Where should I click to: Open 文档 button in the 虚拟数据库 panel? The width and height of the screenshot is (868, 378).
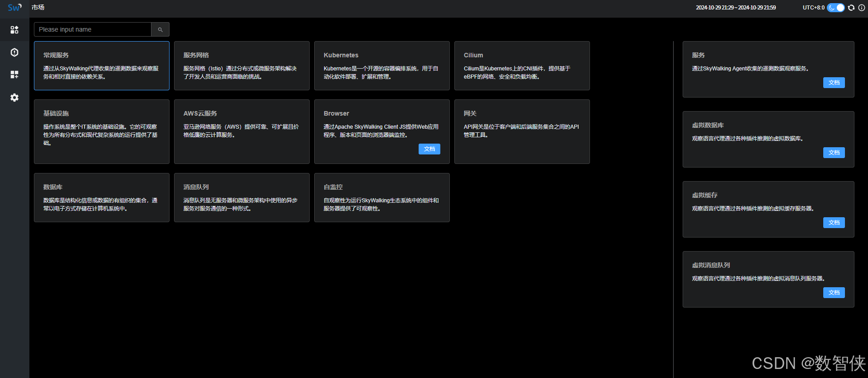[834, 153]
